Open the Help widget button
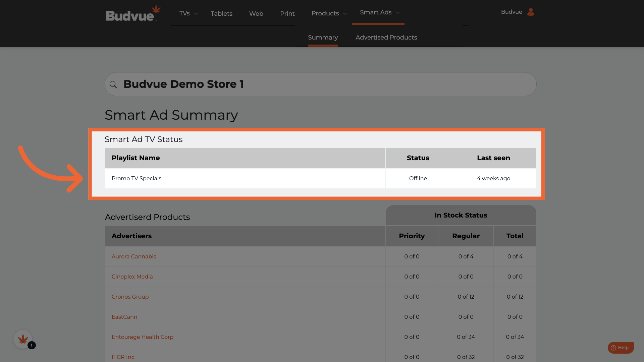 pyautogui.click(x=621, y=348)
